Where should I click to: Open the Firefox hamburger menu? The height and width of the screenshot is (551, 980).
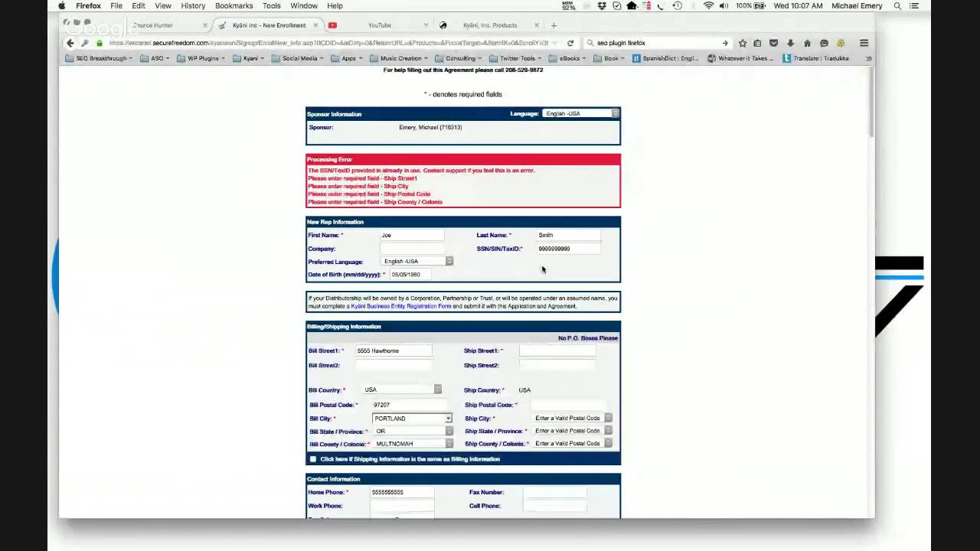point(864,43)
